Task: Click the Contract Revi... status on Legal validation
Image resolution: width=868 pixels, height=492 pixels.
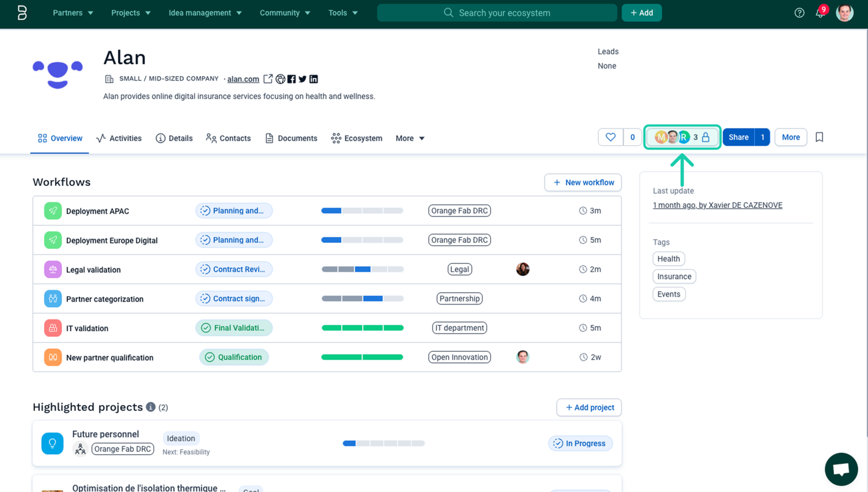Action: [234, 269]
